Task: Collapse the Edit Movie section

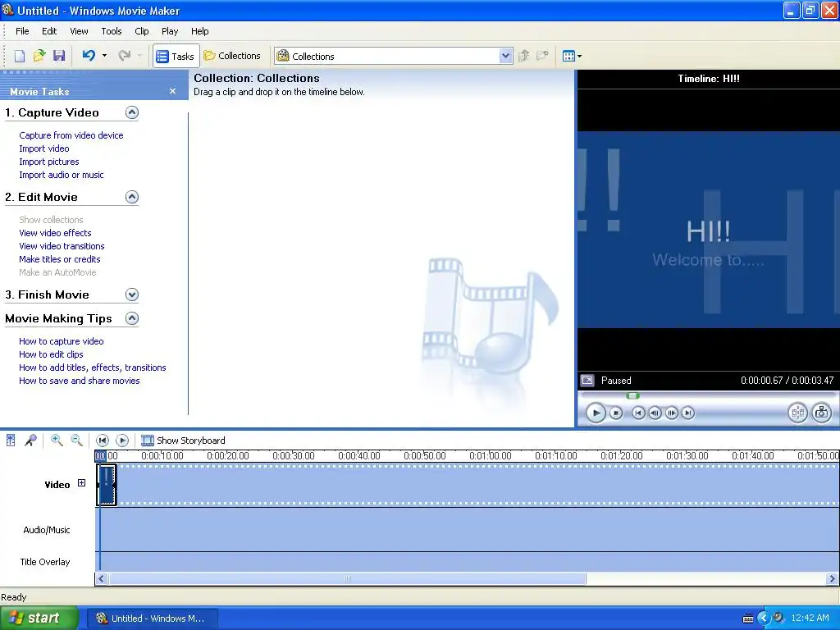Action: pos(132,197)
